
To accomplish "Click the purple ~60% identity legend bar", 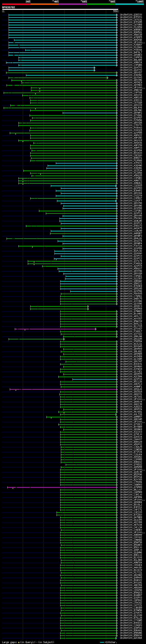I will (x=73, y=4).
